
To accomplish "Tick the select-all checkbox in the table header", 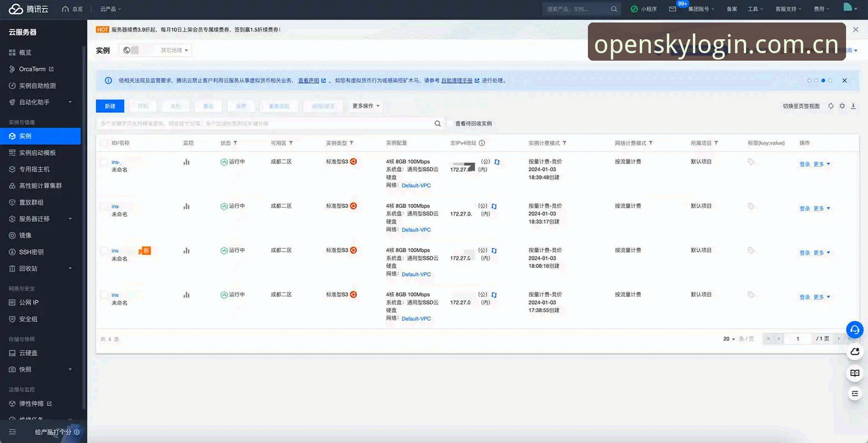I will coord(104,143).
